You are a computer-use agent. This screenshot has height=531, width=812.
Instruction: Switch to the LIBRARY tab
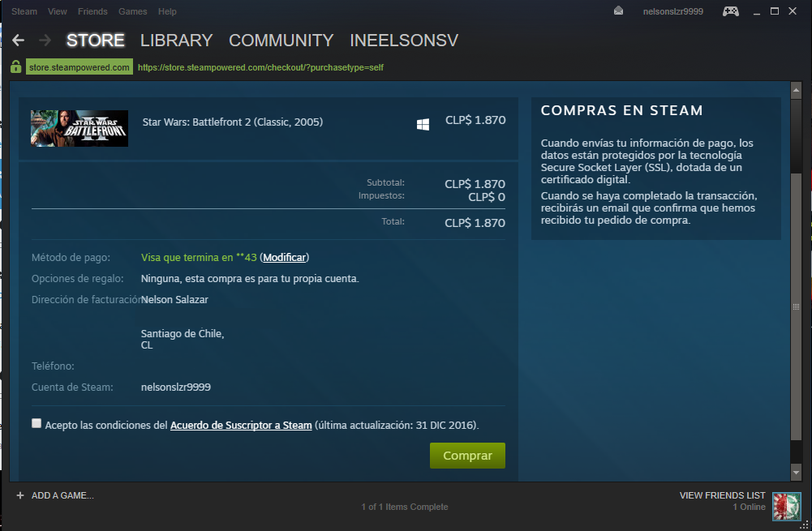tap(176, 41)
